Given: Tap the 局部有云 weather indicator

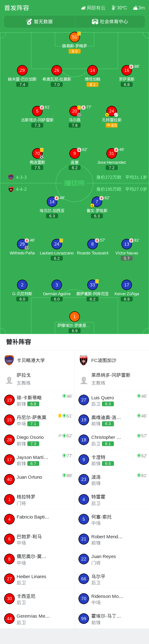Looking at the screenshot, I should coord(93,8).
